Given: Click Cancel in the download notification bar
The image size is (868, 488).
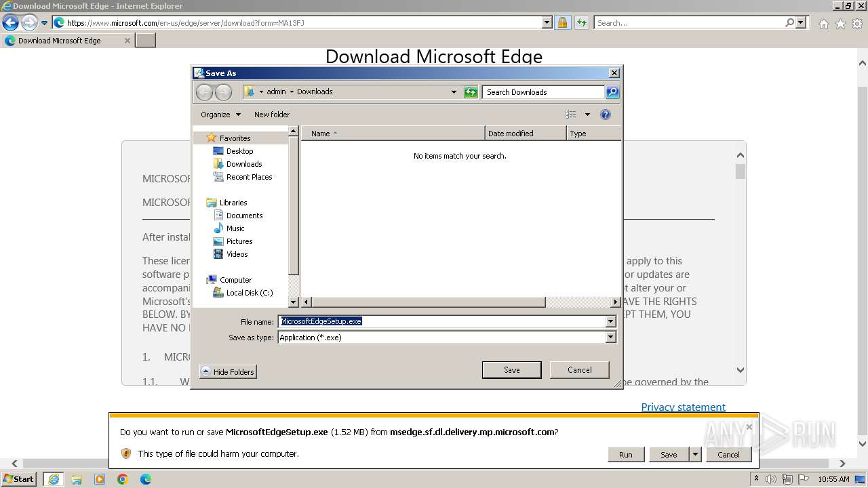Looking at the screenshot, I should [728, 455].
